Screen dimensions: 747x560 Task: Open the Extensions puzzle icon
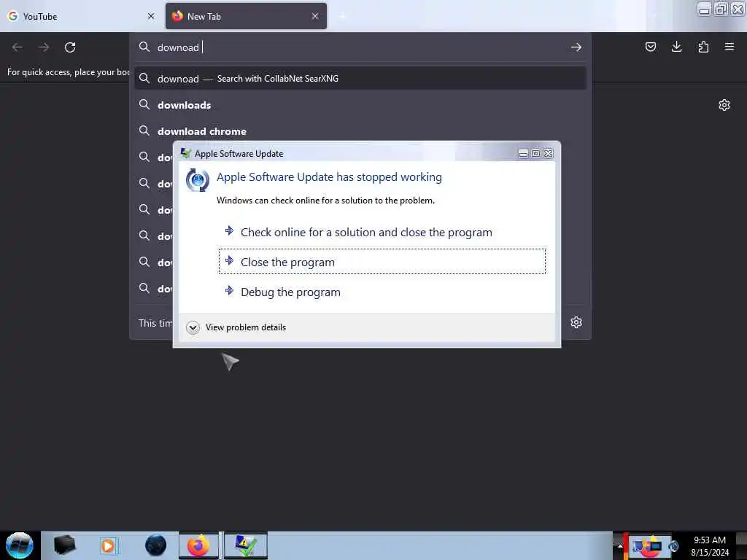[703, 47]
